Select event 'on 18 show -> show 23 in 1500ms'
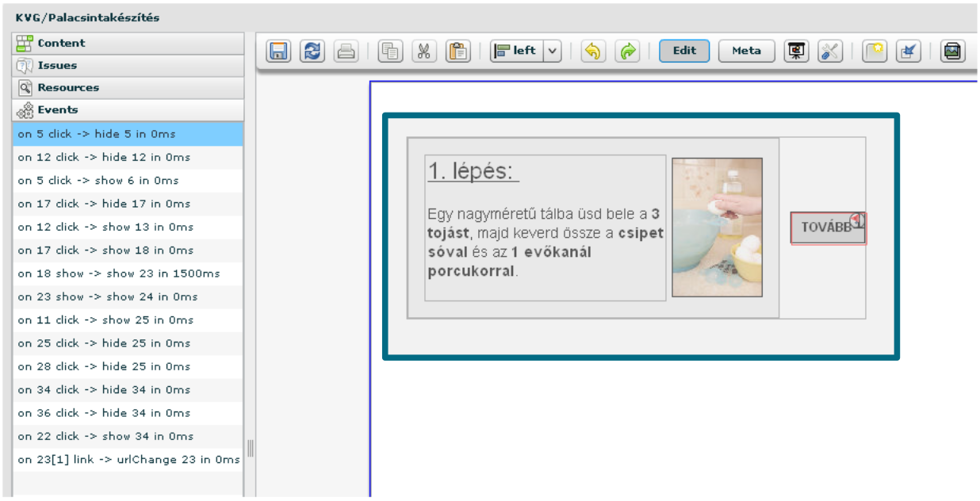The image size is (980, 501). 119,273
